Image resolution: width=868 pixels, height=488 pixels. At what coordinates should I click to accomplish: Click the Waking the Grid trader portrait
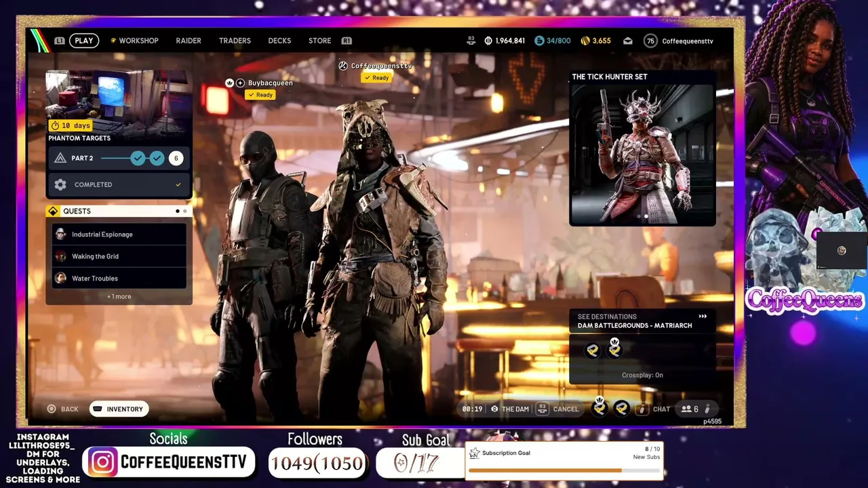coord(60,256)
